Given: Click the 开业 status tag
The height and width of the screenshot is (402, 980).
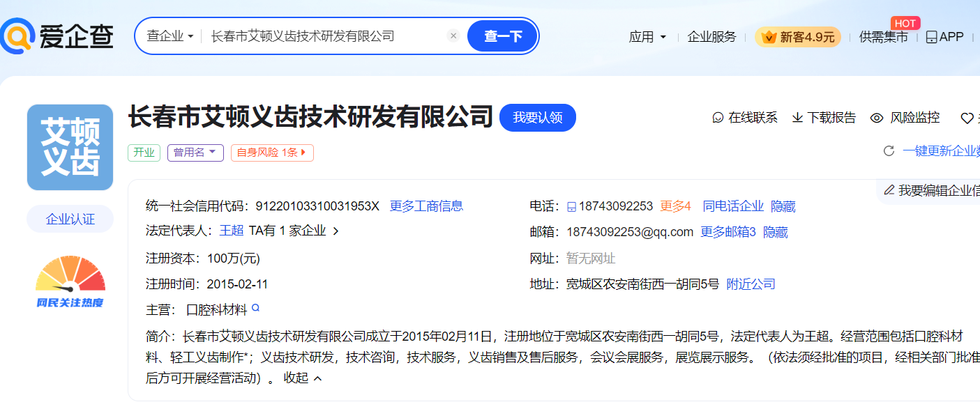Looking at the screenshot, I should [x=144, y=153].
